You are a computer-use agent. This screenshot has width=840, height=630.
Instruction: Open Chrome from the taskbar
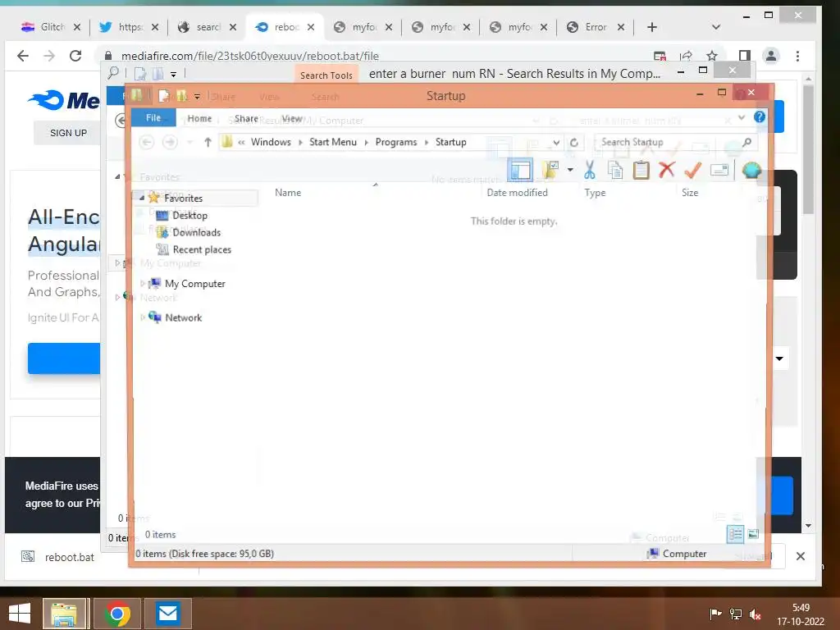click(x=117, y=614)
